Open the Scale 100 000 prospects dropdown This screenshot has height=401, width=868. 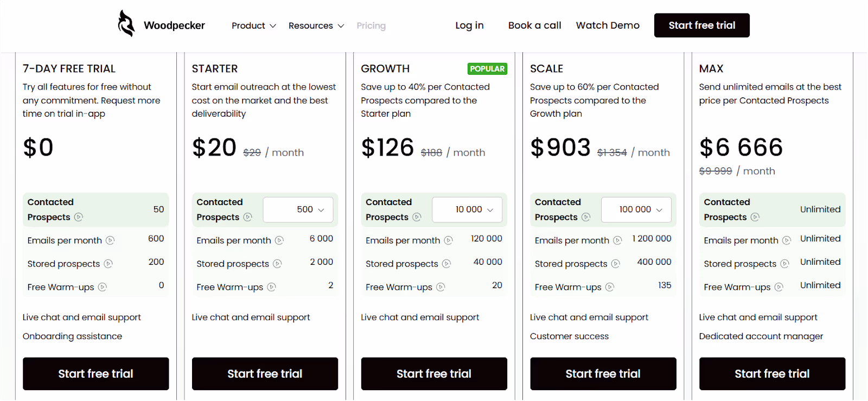pos(636,209)
